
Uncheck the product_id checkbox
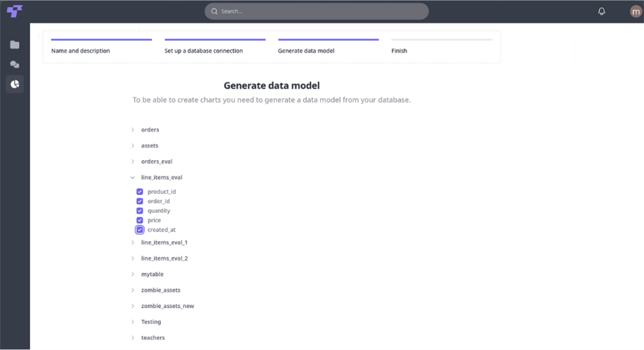click(140, 192)
